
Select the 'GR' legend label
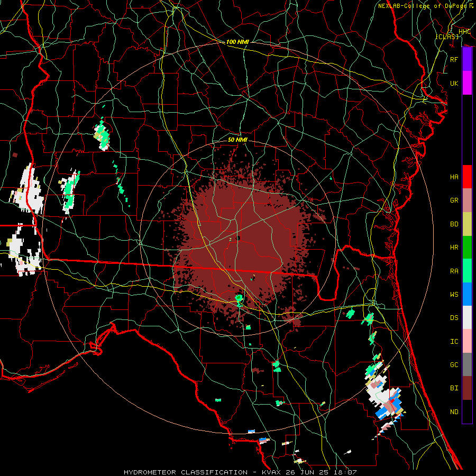454,200
